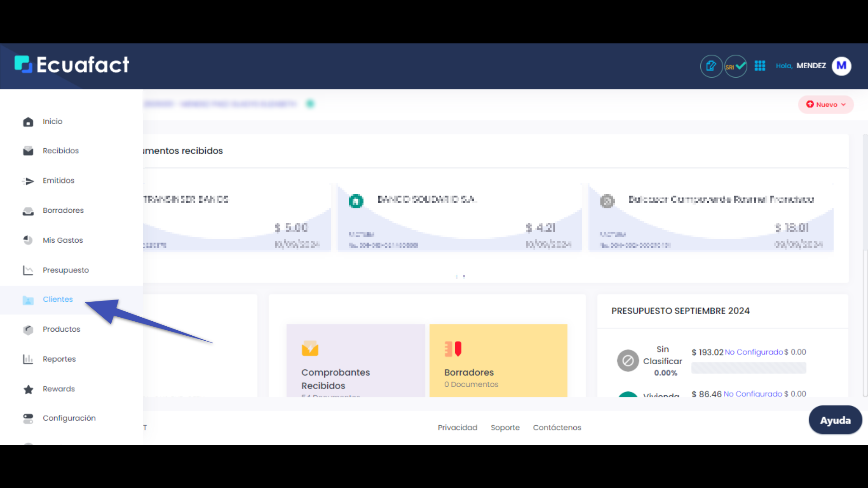Expand the Nuevo dropdown
Image resolution: width=868 pixels, height=488 pixels.
[x=826, y=104]
